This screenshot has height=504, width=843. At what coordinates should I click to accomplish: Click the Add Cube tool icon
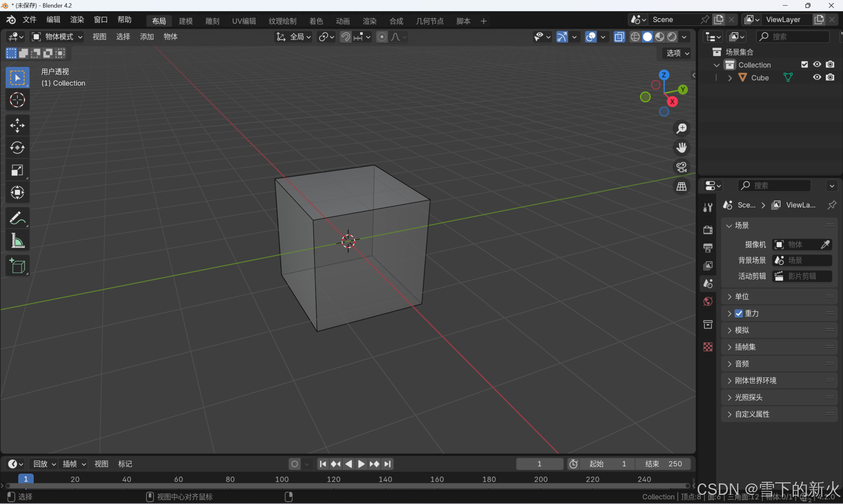coord(17,266)
